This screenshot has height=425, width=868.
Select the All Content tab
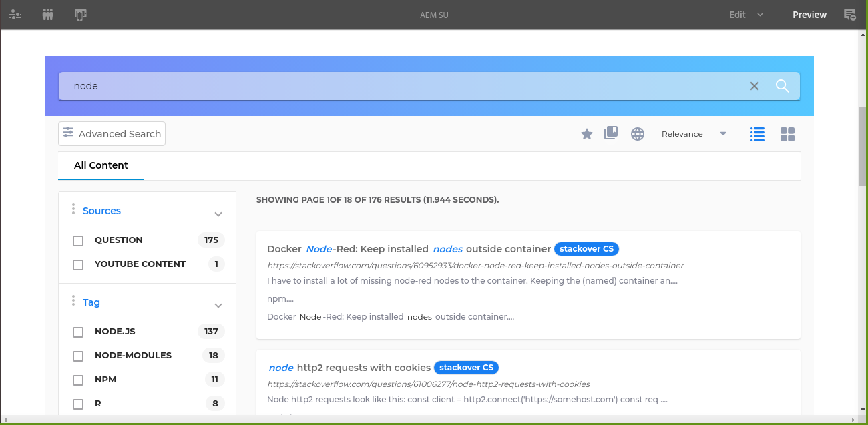coord(101,165)
